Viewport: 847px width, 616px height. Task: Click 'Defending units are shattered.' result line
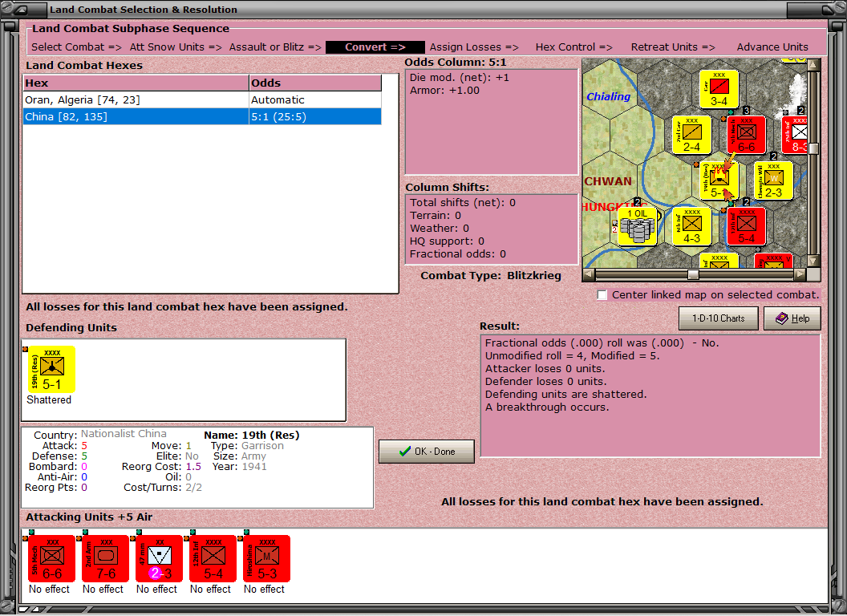pos(565,395)
